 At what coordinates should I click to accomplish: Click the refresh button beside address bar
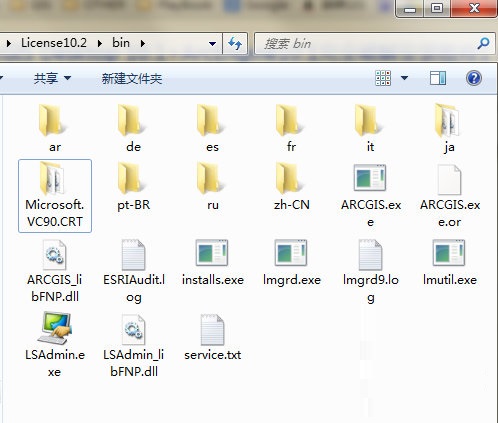coord(235,43)
